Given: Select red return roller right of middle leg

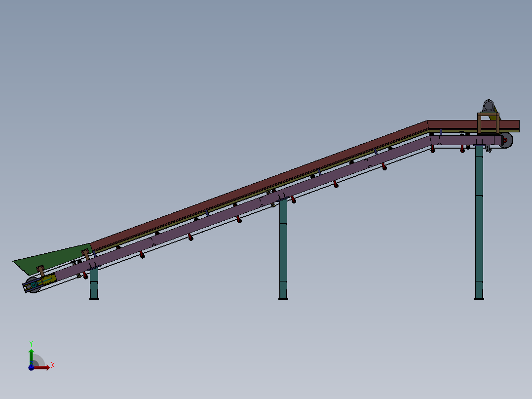Looking at the screenshot, I should click(x=294, y=200).
